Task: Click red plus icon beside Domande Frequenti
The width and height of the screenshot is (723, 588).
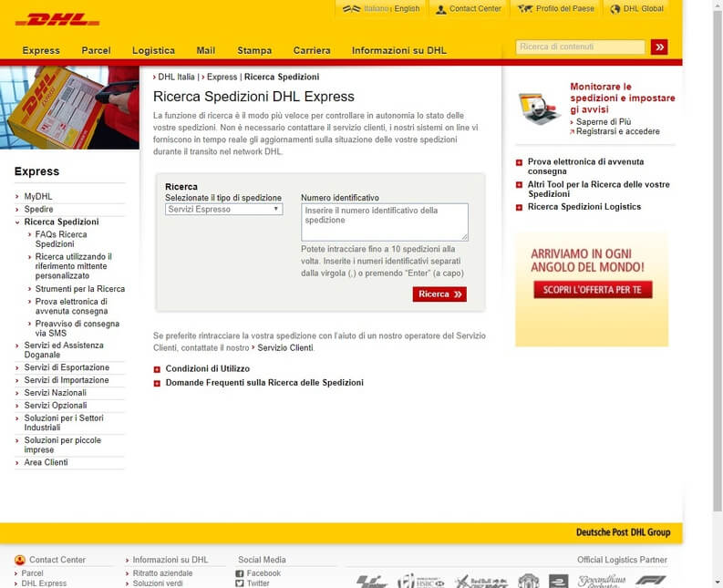Action: [157, 383]
